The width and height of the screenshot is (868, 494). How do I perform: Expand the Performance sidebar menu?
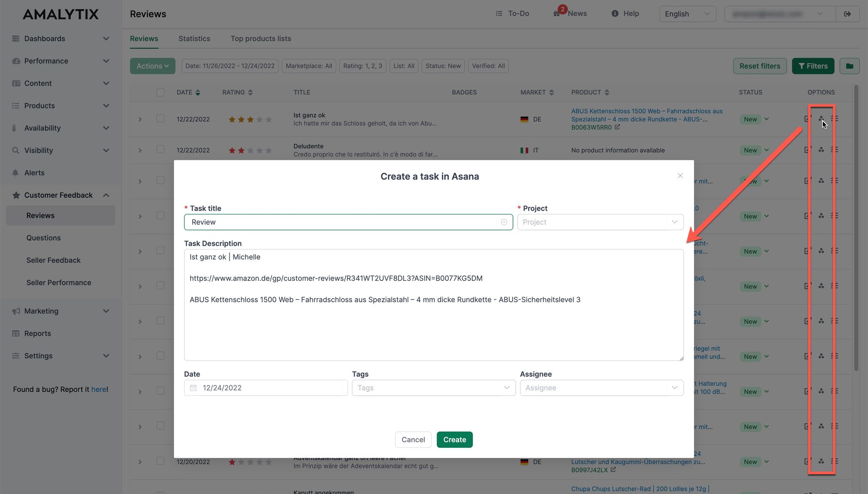(60, 61)
